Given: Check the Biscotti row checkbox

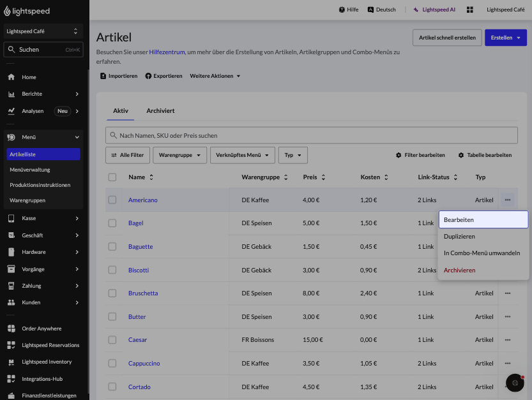Looking at the screenshot, I should (112, 270).
